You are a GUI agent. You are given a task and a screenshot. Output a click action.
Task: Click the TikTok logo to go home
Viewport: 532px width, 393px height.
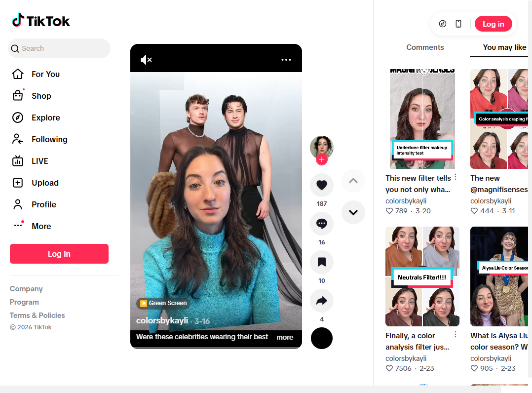(x=41, y=21)
